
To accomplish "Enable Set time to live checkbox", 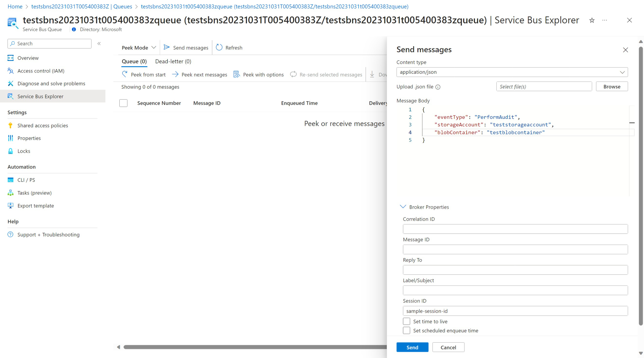I will tap(406, 321).
